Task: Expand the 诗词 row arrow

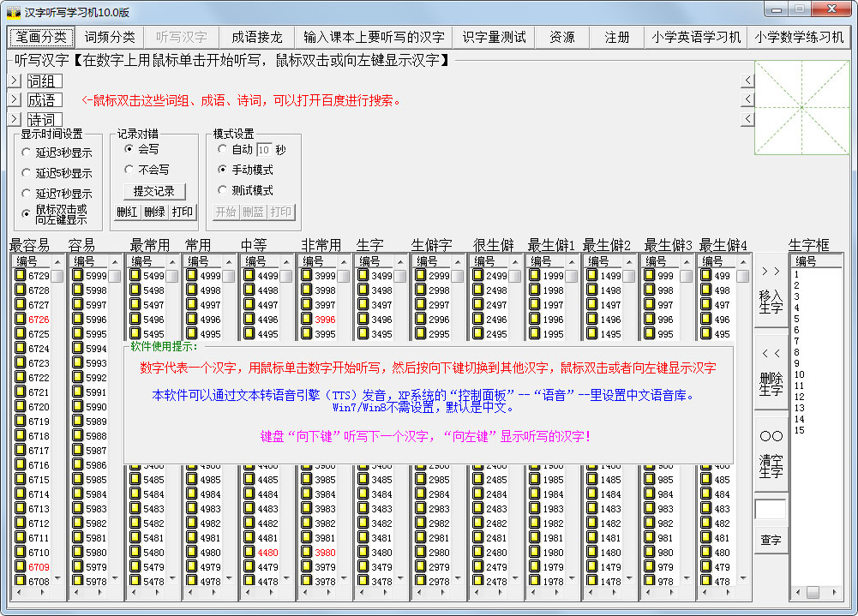Action: pos(15,119)
